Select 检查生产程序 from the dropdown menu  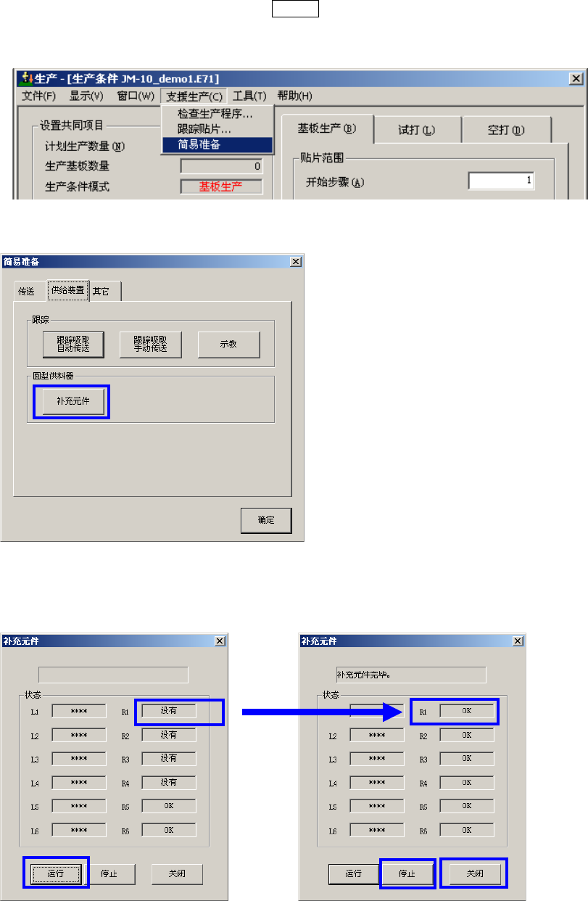click(x=215, y=114)
